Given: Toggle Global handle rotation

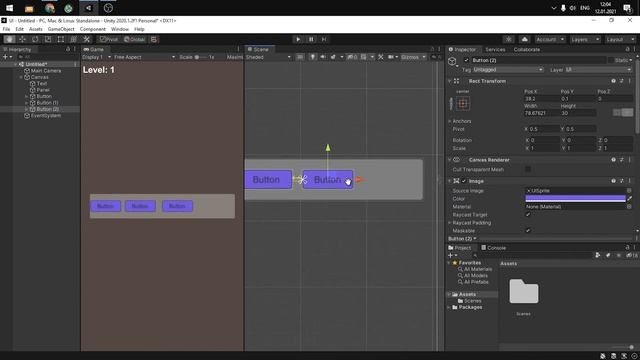Looking at the screenshot, I should pyautogui.click(x=135, y=39).
